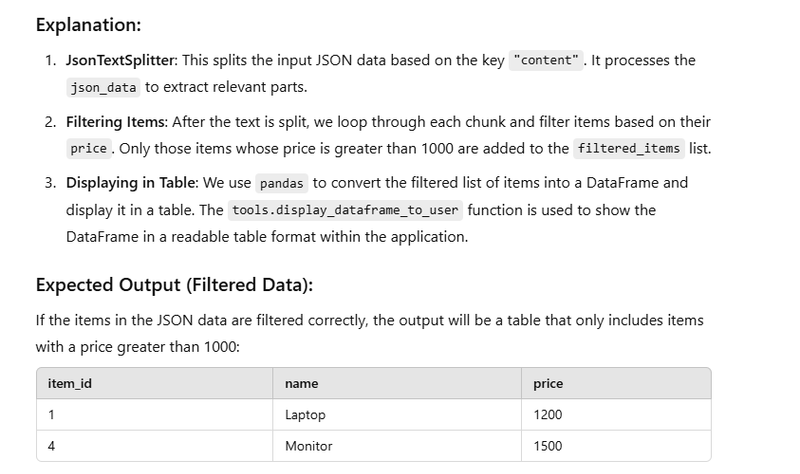This screenshot has height=474, width=800.
Task: Click the Explanation heading
Action: point(88,24)
